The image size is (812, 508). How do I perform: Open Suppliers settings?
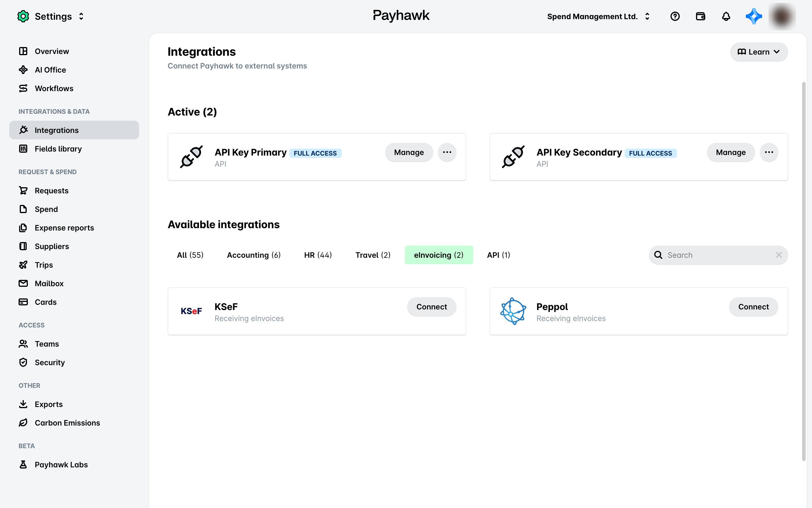pos(74,246)
